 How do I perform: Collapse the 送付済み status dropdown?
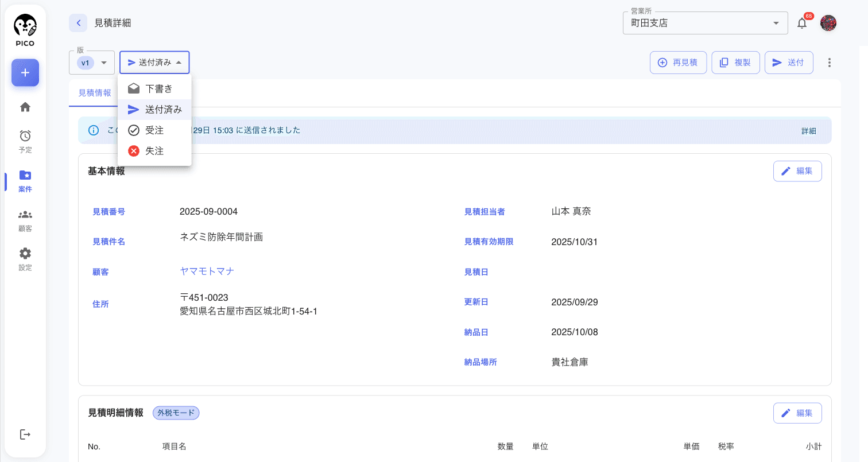point(154,63)
